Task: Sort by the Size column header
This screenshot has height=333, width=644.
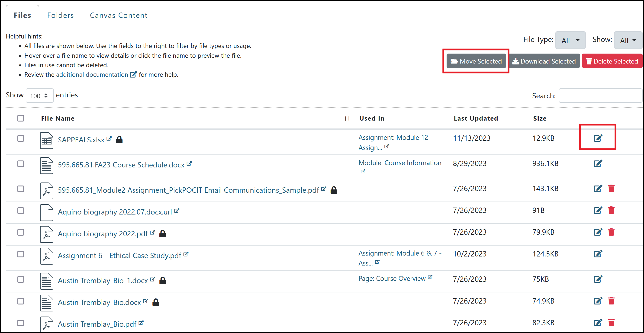Action: tap(540, 118)
